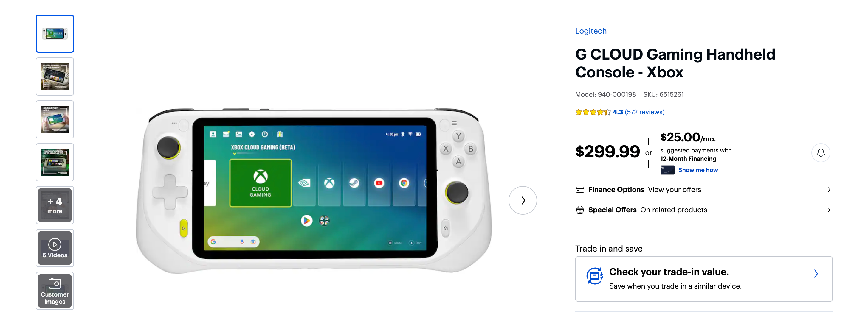868x315 pixels.
Task: Click the Special Offers basket icon
Action: click(x=579, y=210)
